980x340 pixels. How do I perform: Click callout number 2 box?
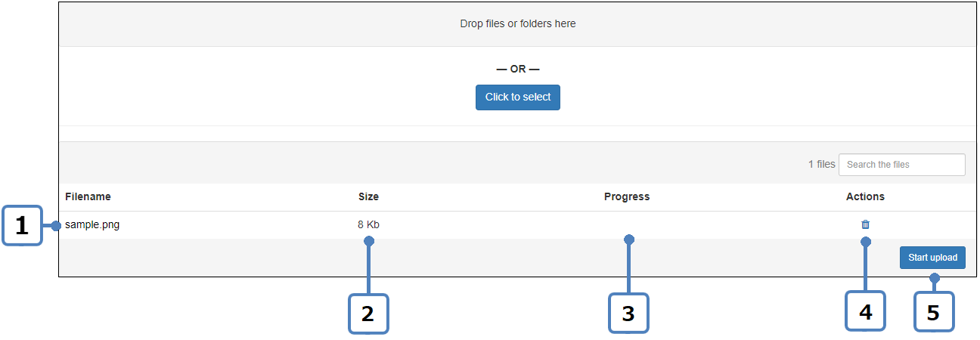pos(367,314)
